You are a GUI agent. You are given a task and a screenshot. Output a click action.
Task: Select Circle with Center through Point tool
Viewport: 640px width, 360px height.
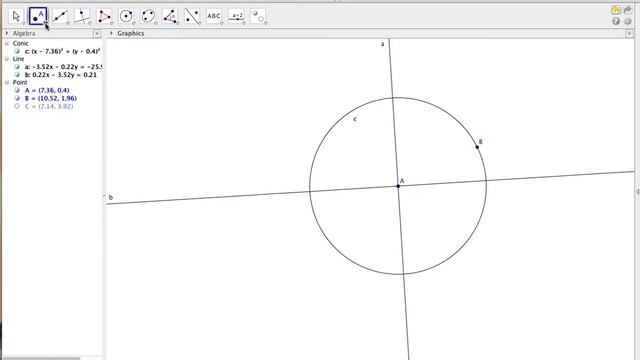click(126, 16)
